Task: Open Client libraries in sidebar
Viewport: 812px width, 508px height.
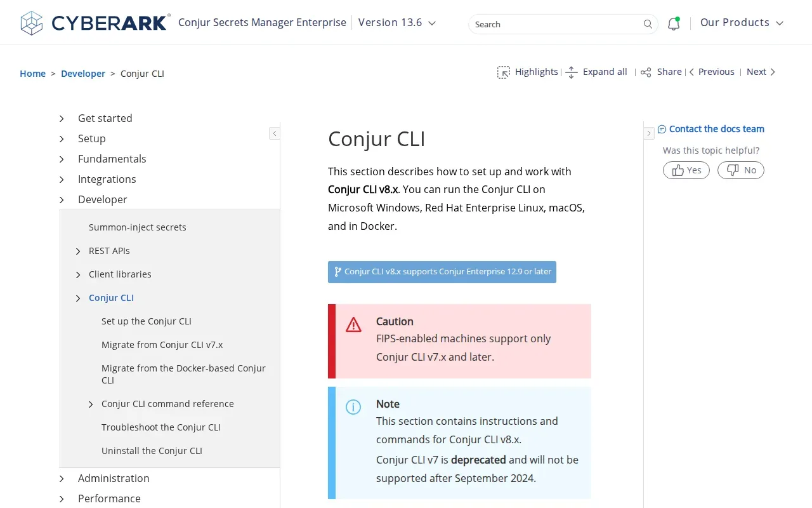Action: tap(120, 274)
